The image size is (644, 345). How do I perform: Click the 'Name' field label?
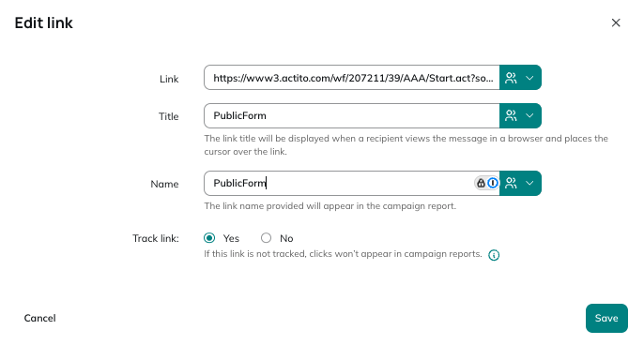pos(164,184)
